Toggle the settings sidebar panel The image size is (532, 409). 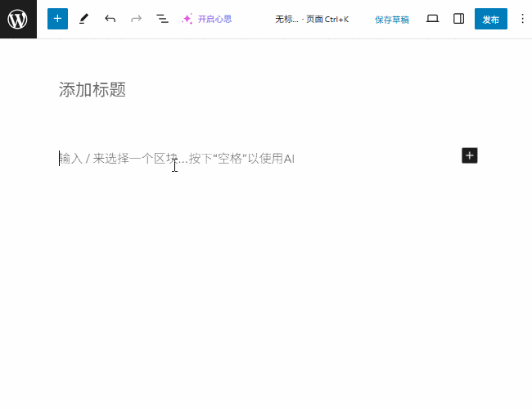coord(458,19)
